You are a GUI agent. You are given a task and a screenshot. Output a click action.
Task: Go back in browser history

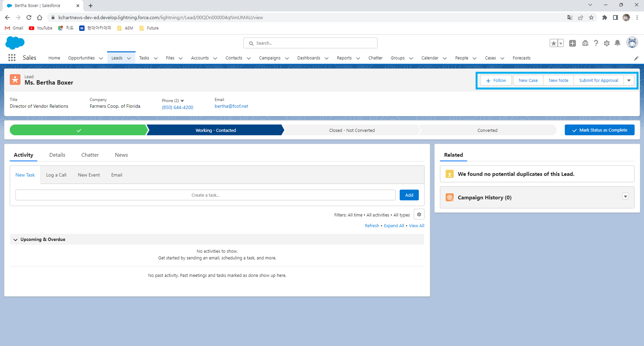[7, 17]
